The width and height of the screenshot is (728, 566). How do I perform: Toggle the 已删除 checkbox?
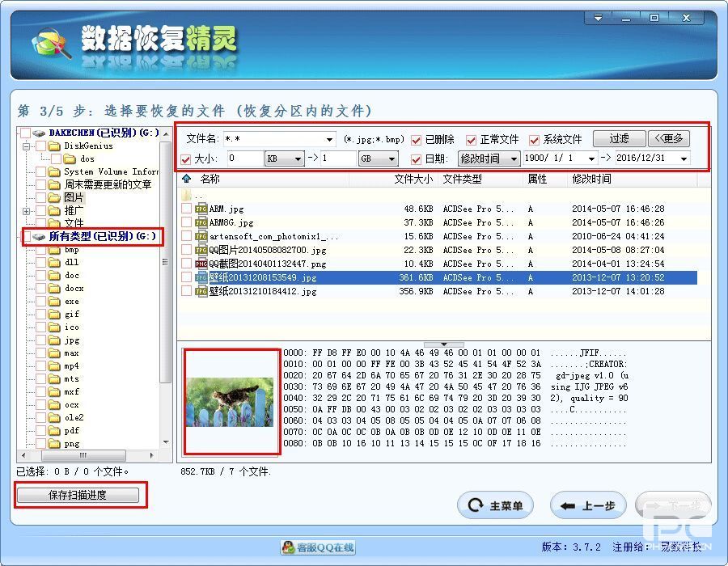coord(417,139)
